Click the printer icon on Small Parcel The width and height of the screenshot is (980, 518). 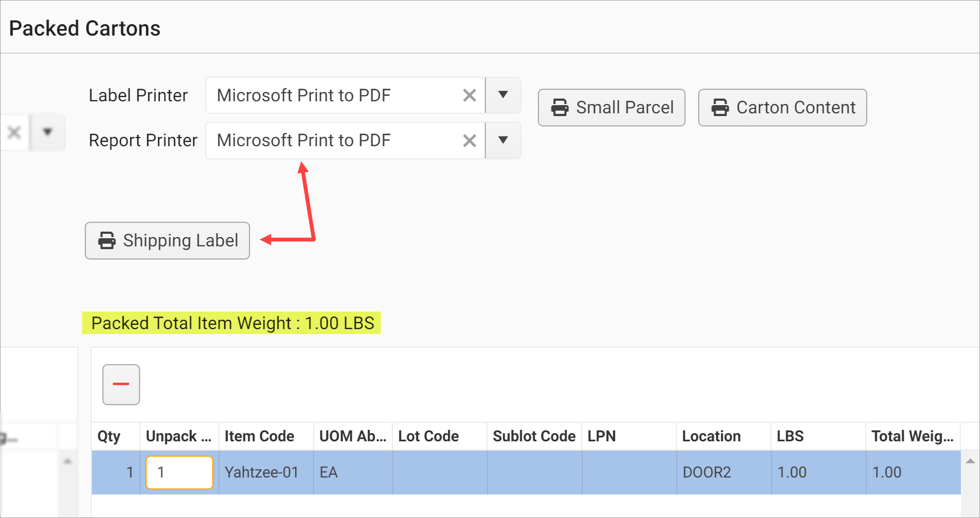(x=560, y=107)
